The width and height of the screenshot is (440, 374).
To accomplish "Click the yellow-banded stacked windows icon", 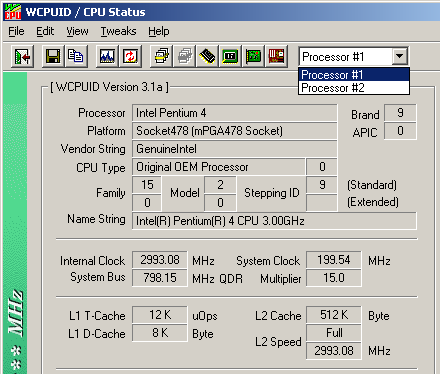I will coord(161,57).
